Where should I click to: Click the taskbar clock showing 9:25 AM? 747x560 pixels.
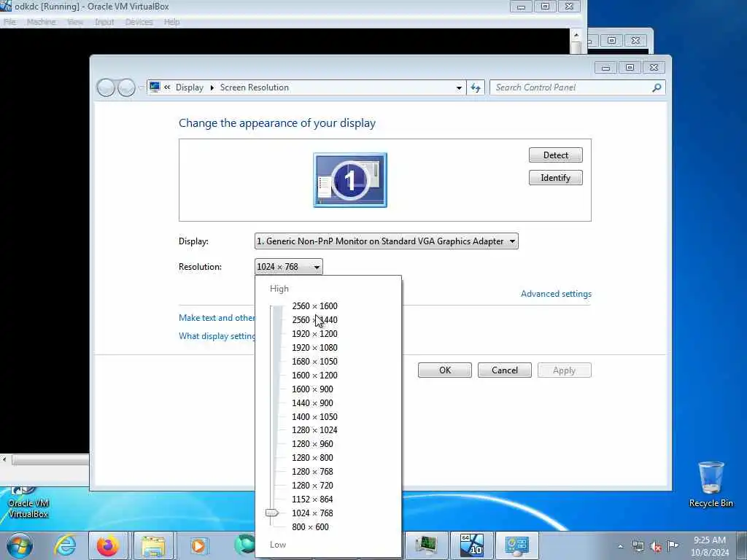click(x=709, y=545)
